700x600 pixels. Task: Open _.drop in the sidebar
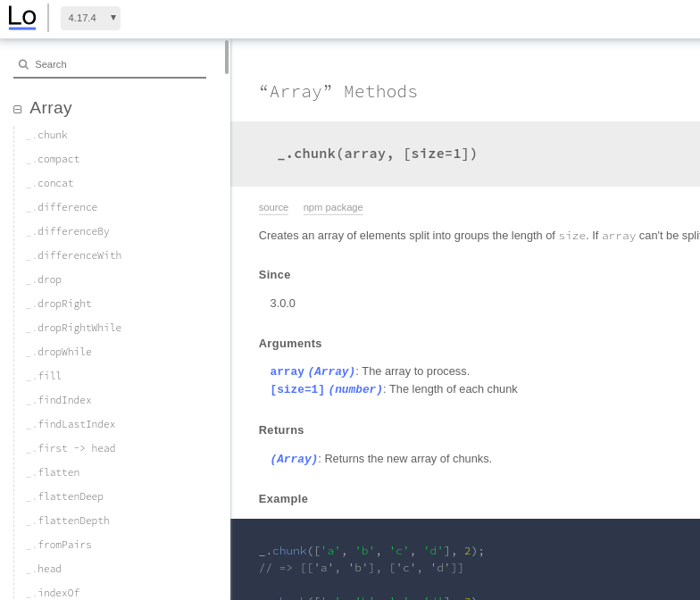(x=44, y=279)
